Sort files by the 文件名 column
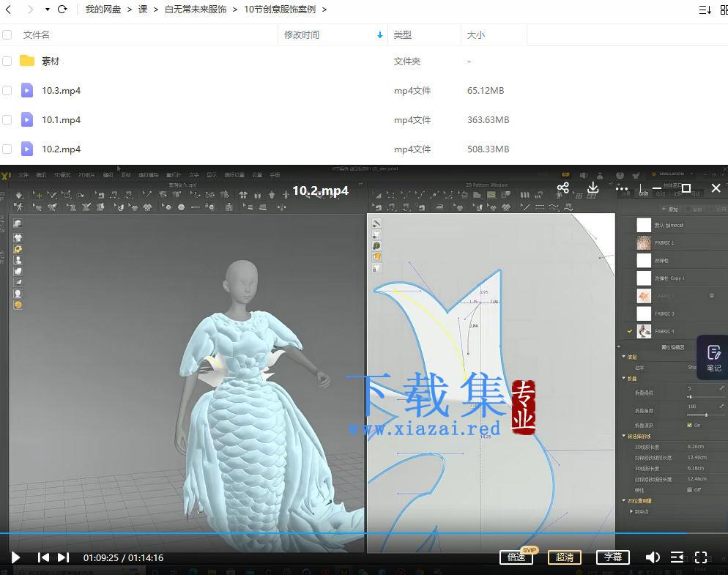The image size is (728, 575). 36,35
